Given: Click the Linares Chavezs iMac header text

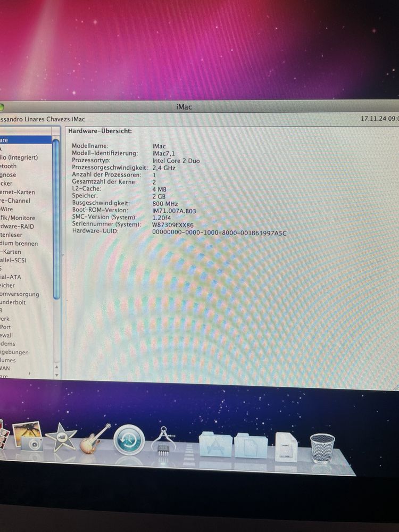Looking at the screenshot, I should click(55, 119).
